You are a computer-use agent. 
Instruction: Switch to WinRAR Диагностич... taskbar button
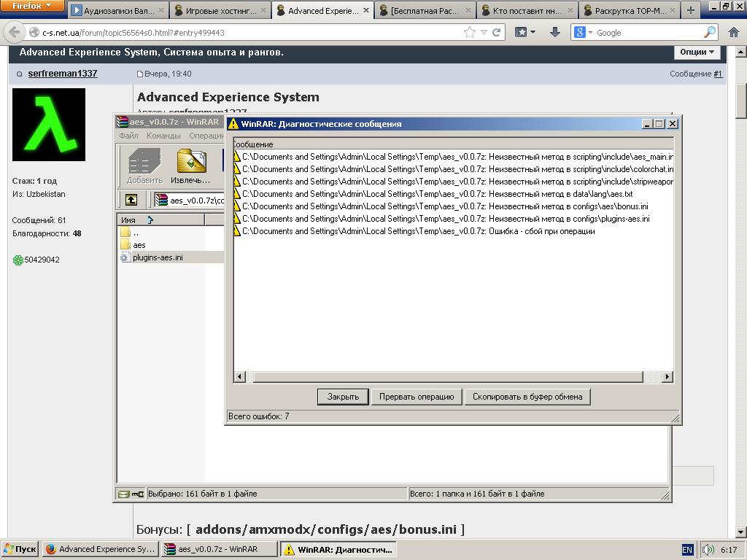pos(338,549)
